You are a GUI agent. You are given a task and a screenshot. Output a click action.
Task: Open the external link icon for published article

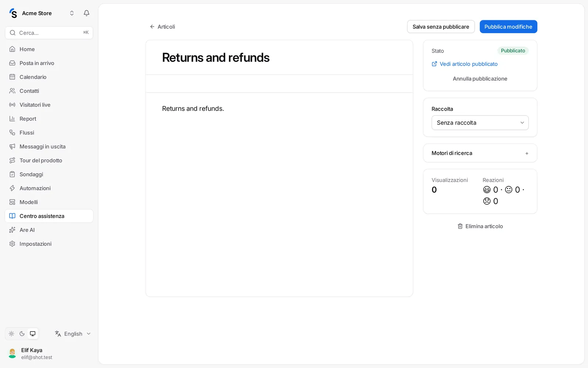pos(434,64)
